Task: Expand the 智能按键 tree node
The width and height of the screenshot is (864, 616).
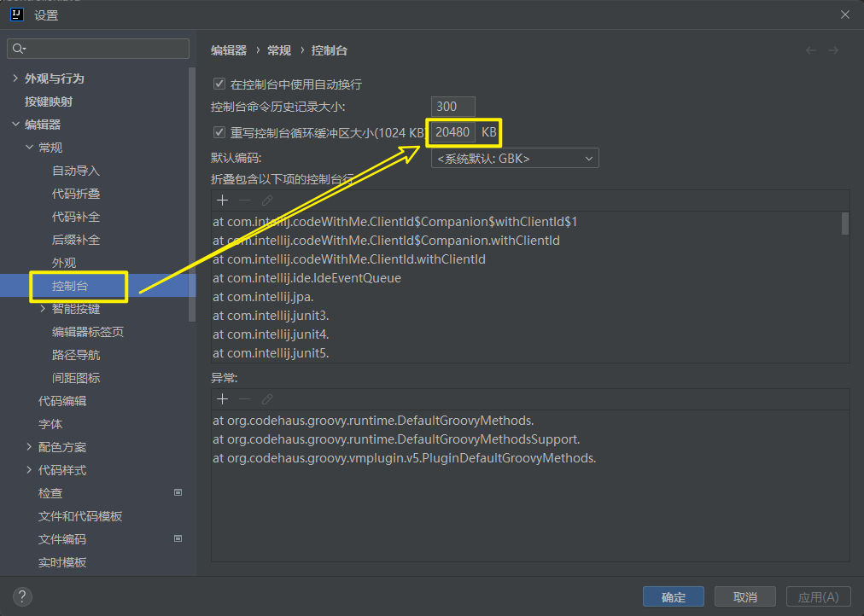Action: [x=43, y=309]
